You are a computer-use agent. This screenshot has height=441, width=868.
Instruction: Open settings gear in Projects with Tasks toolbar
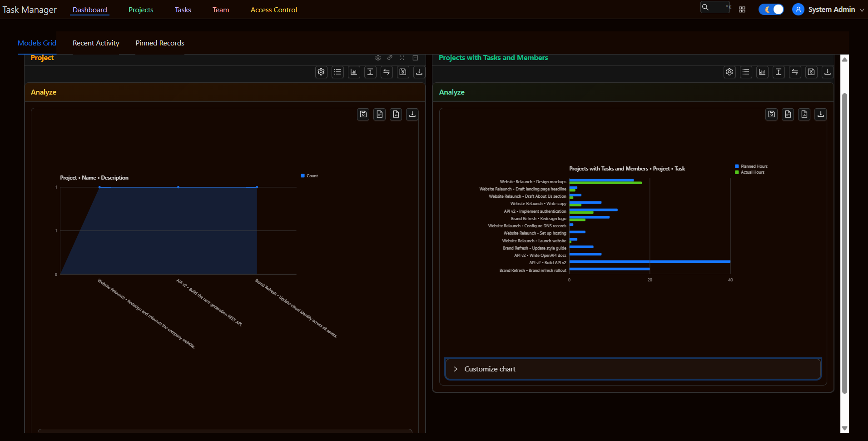click(x=729, y=72)
